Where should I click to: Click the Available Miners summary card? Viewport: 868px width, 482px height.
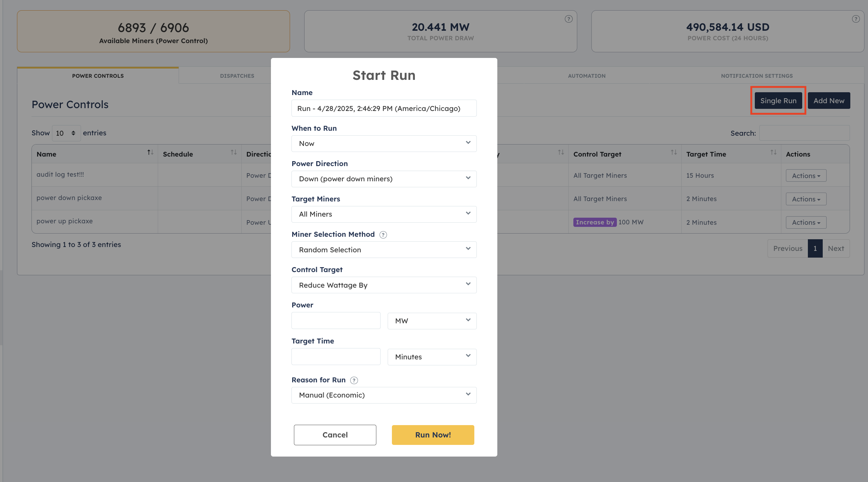[x=153, y=31]
